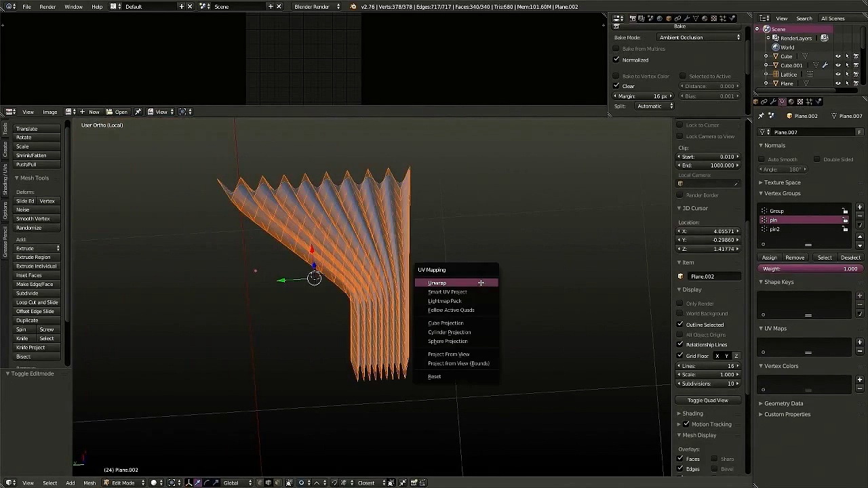Select Unwrap in the UV Mapping menu

tap(437, 283)
